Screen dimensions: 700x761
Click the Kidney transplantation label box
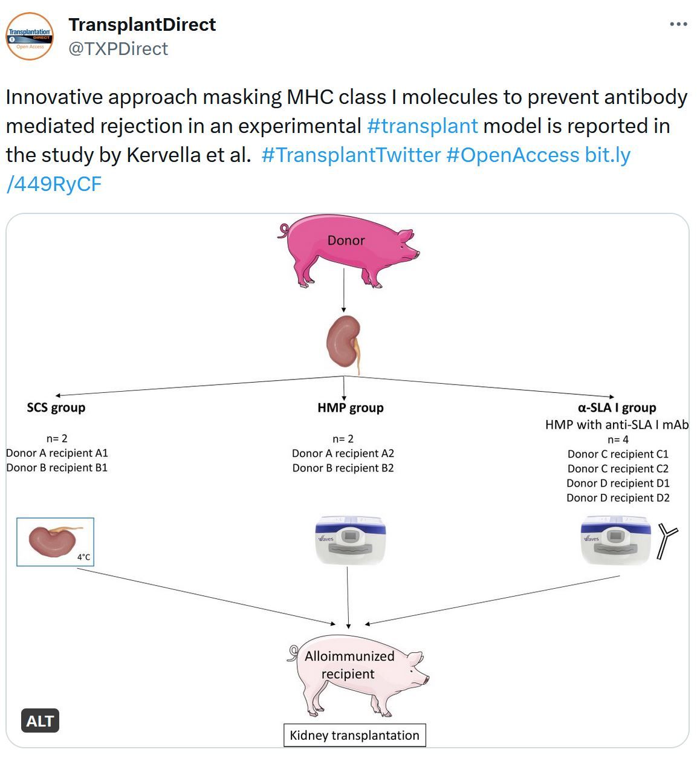(x=355, y=735)
